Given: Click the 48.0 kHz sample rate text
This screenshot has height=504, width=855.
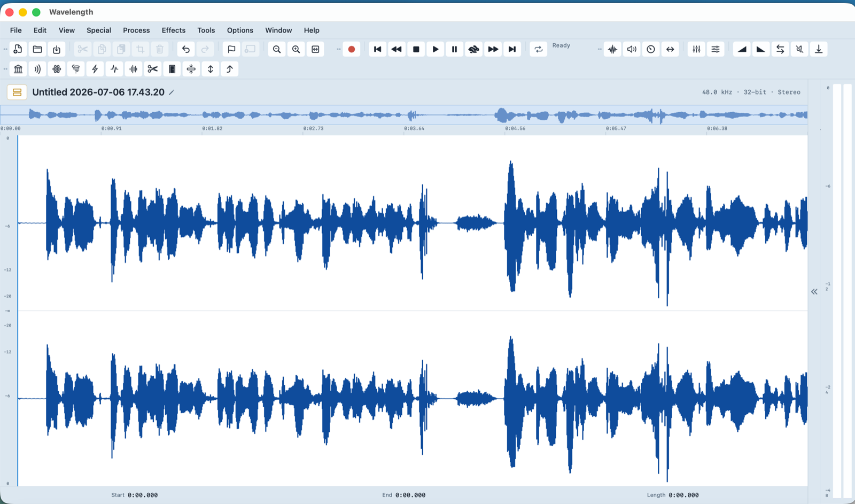Looking at the screenshot, I should (717, 92).
